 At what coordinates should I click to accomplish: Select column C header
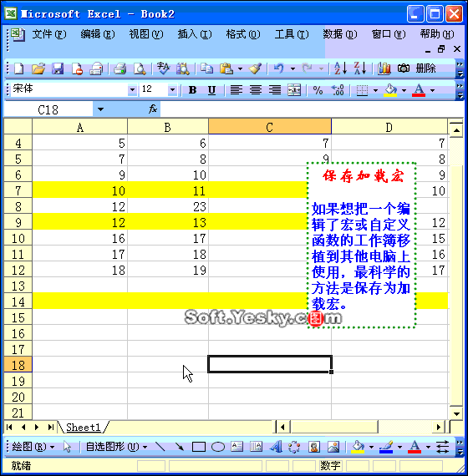click(270, 127)
